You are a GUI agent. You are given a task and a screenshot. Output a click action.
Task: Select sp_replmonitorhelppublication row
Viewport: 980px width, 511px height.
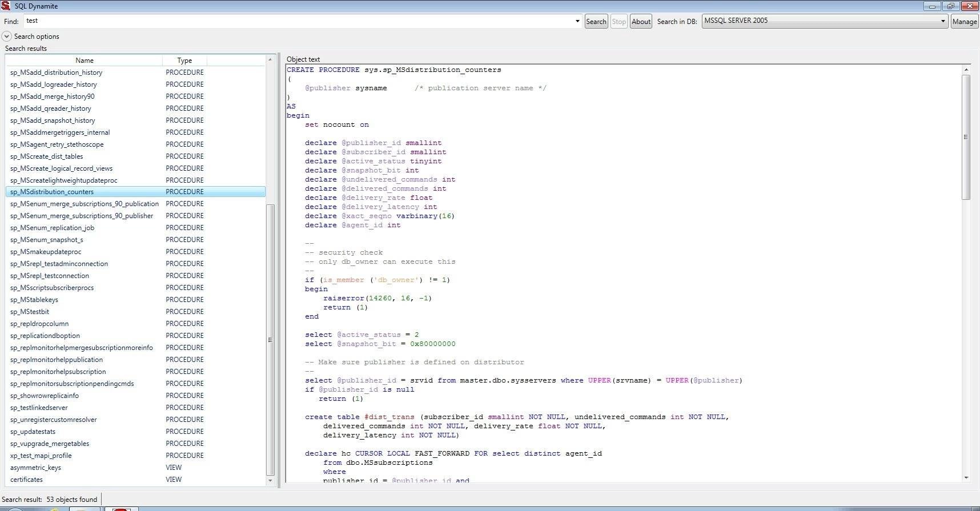coord(136,360)
